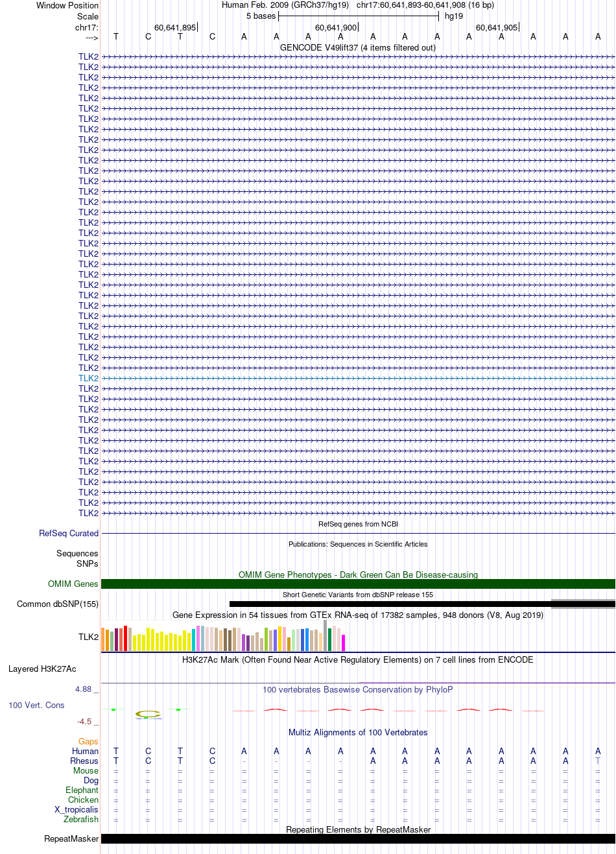616x854 pixels.
Task: Click the '4.88' PhyloP upper value
Action: (84, 689)
